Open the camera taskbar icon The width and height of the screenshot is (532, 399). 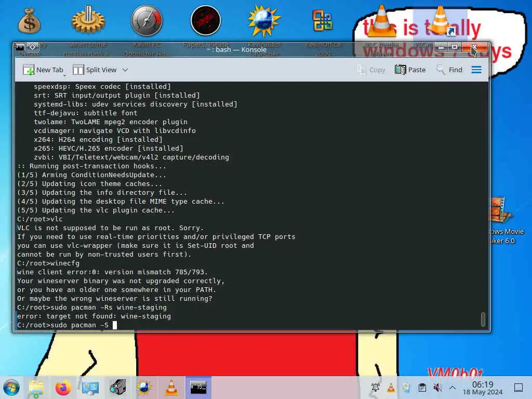(117, 388)
